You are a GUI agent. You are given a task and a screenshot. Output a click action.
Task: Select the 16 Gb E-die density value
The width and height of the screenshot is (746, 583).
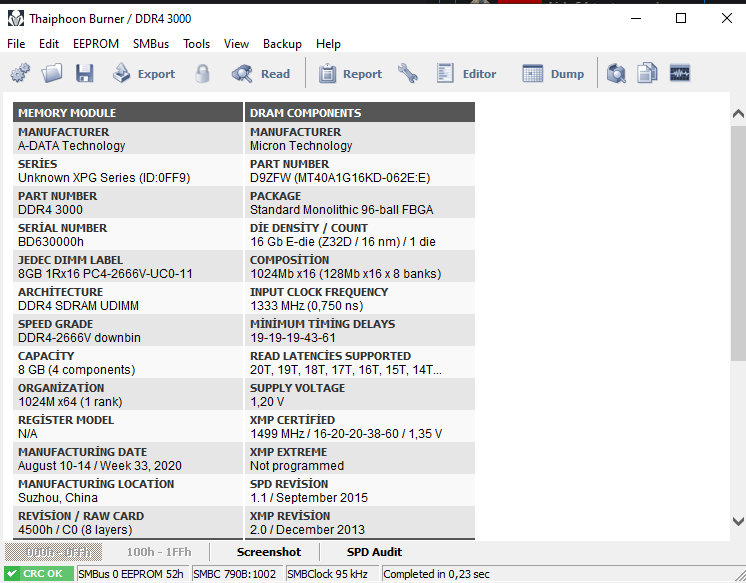pyautogui.click(x=343, y=242)
